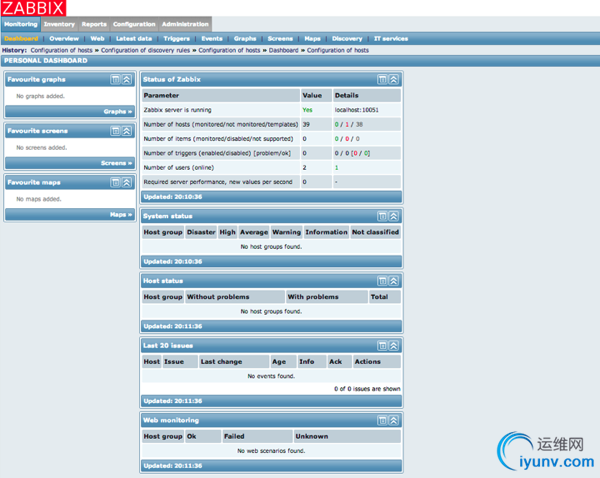This screenshot has height=478, width=600.
Task: Click the Ack column header
Action: (340, 362)
